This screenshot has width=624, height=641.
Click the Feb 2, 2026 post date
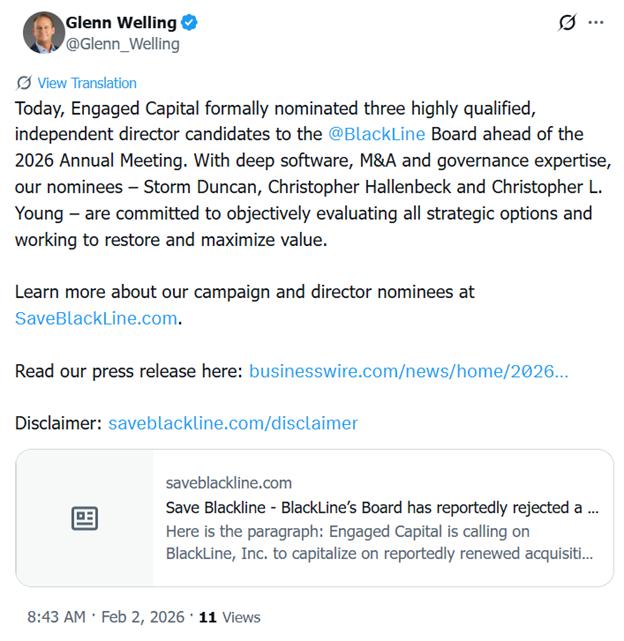[142, 617]
